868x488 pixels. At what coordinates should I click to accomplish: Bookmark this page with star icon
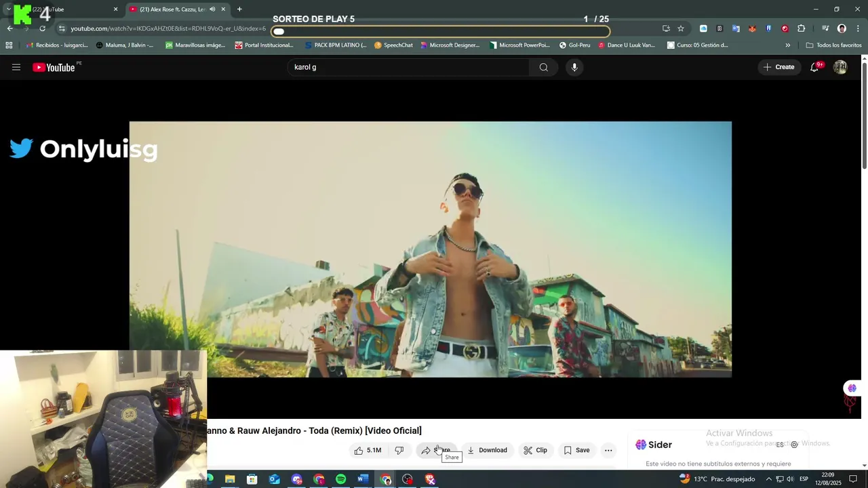coord(681,28)
